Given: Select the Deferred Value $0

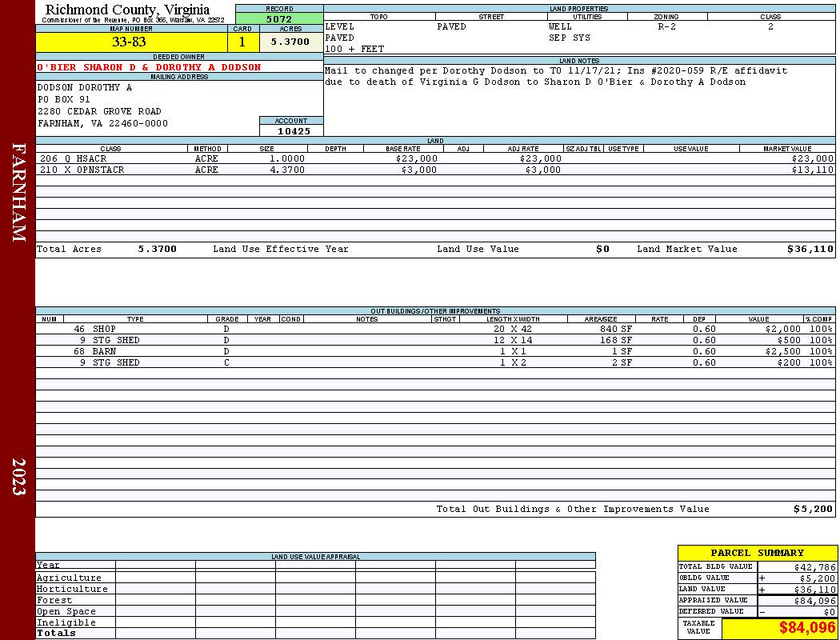Looking at the screenshot, I should [x=830, y=612].
